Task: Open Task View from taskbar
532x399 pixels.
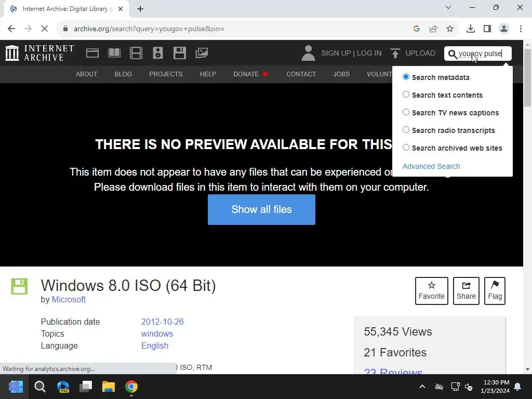Action: [x=86, y=387]
